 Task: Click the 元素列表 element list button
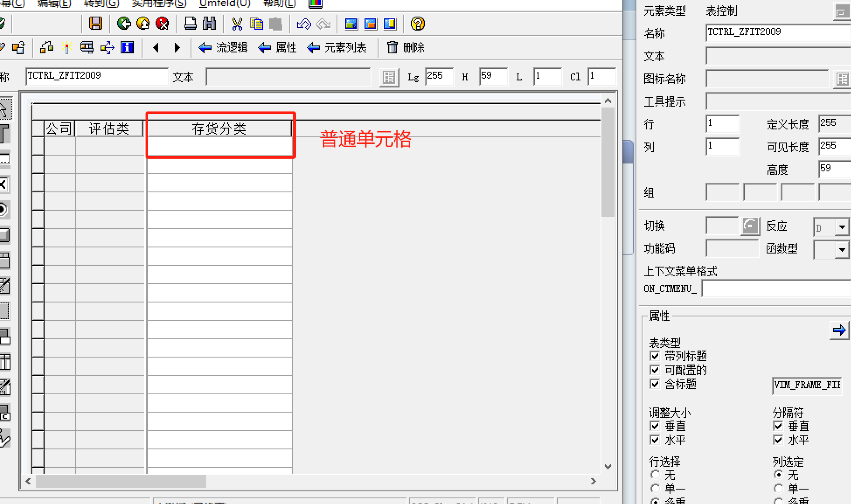[337, 47]
